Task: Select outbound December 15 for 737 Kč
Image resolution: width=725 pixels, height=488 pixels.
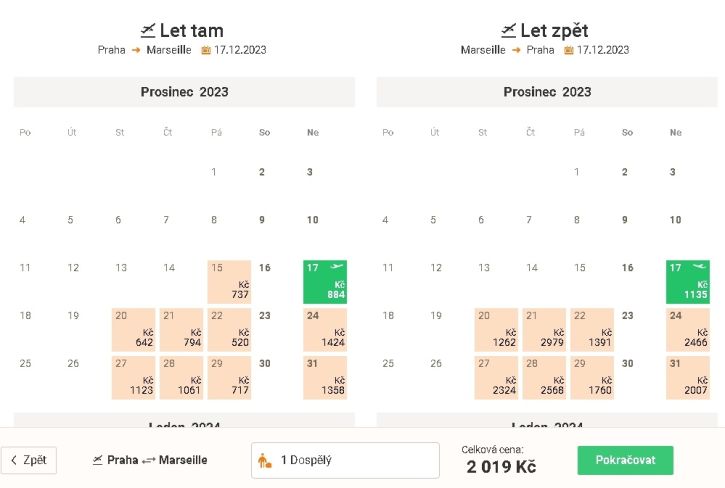Action: (x=229, y=282)
